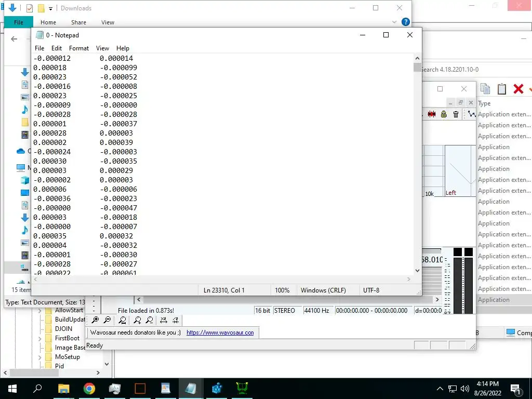Expand the AllowStart tree folder
The image size is (532, 399).
(39, 311)
